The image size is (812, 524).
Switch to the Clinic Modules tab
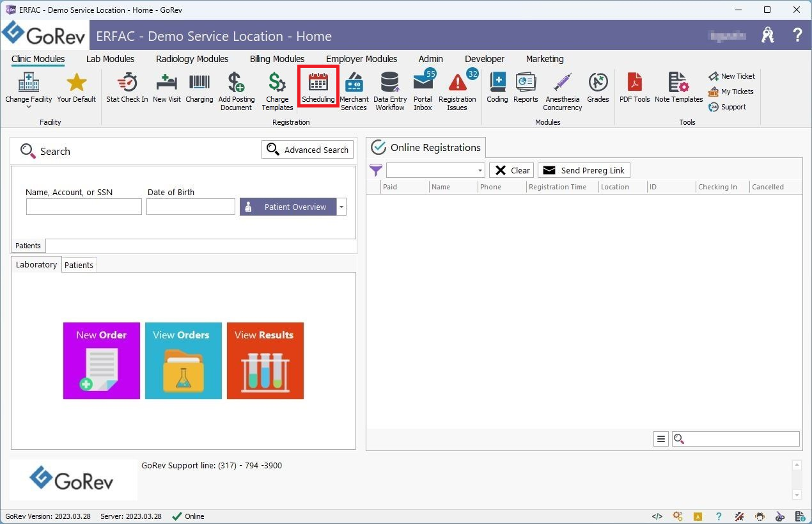pos(38,59)
